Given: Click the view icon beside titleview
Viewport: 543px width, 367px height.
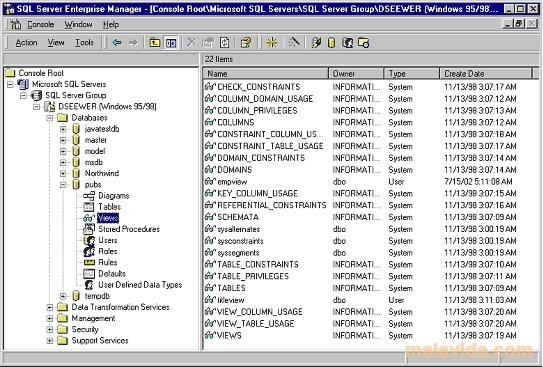Looking at the screenshot, I should pyautogui.click(x=210, y=300).
